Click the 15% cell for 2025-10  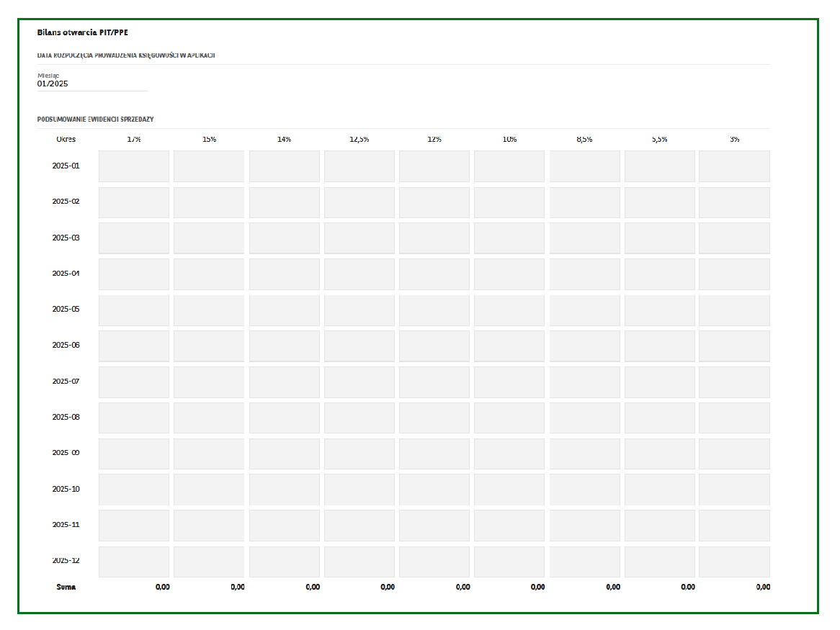(209, 490)
